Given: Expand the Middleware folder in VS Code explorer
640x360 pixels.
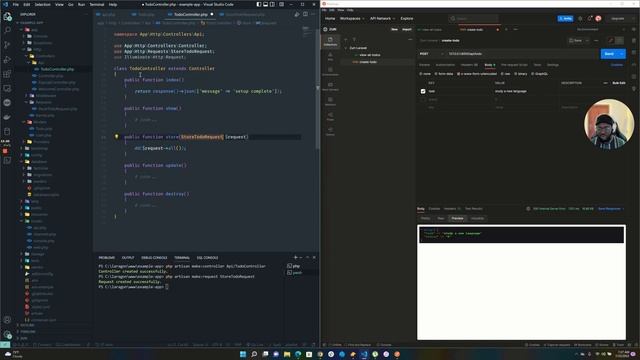Looking at the screenshot, I should (x=46, y=96).
